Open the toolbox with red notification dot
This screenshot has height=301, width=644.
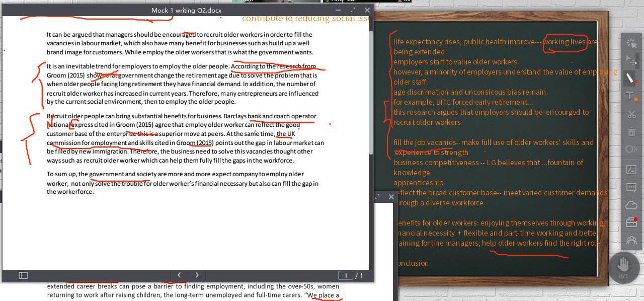tap(631, 222)
